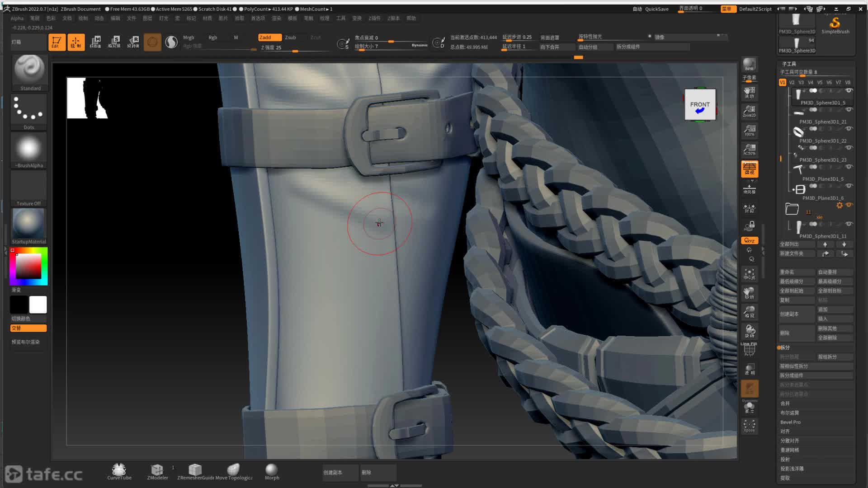Image resolution: width=868 pixels, height=488 pixels.
Task: Select the Move (移动) gizmo mode
Action: click(95, 42)
